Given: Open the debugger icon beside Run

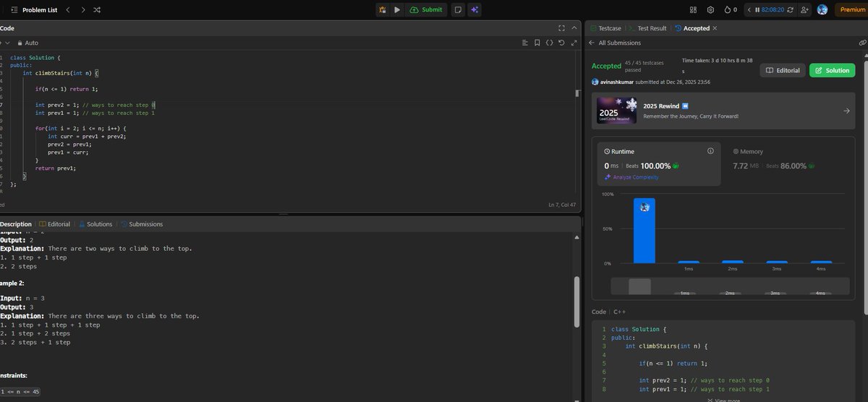Looking at the screenshot, I should pos(383,9).
